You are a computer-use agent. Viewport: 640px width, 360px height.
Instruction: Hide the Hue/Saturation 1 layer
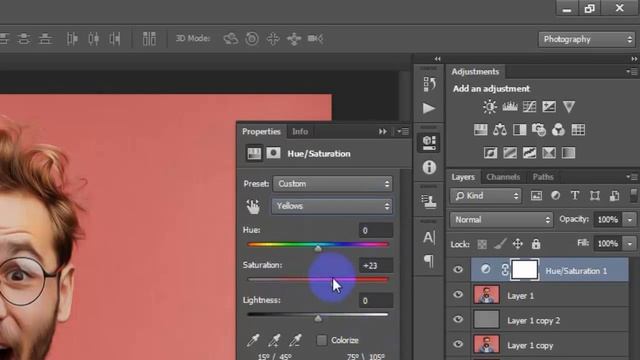pos(458,269)
